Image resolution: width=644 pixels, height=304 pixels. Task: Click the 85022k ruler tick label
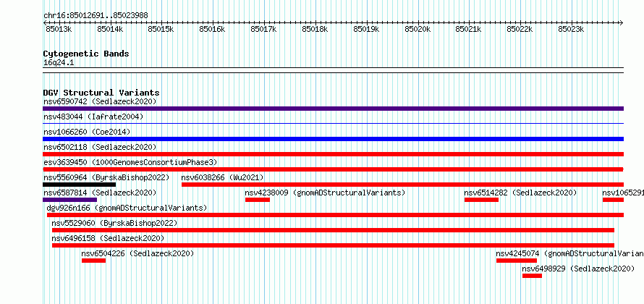(520, 29)
